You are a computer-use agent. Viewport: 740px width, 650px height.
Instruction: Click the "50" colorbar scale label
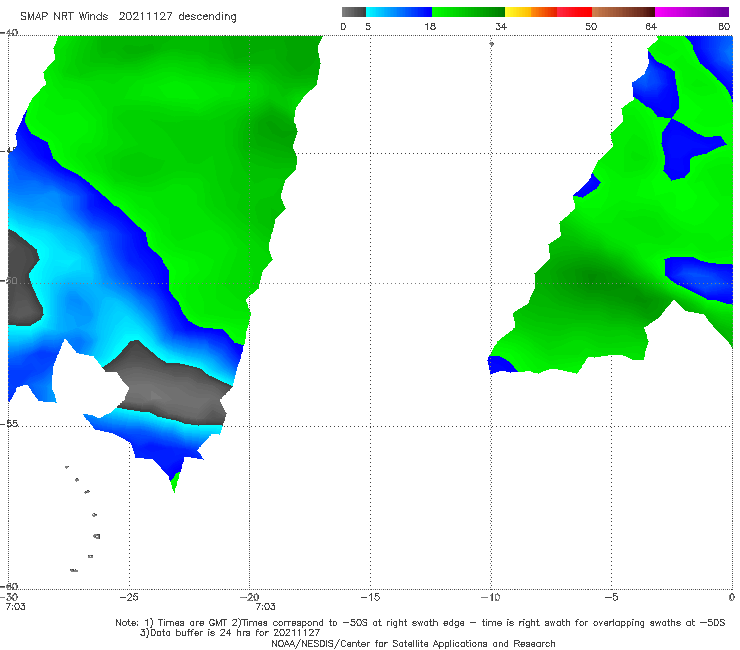(x=591, y=26)
